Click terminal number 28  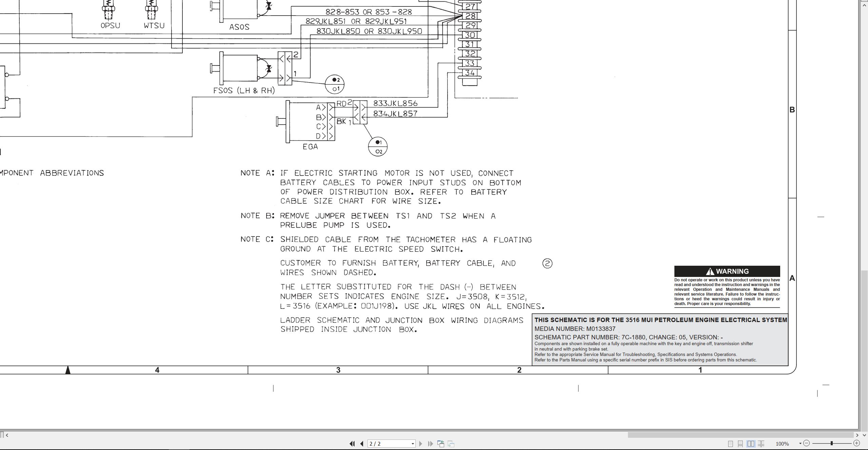tap(470, 16)
